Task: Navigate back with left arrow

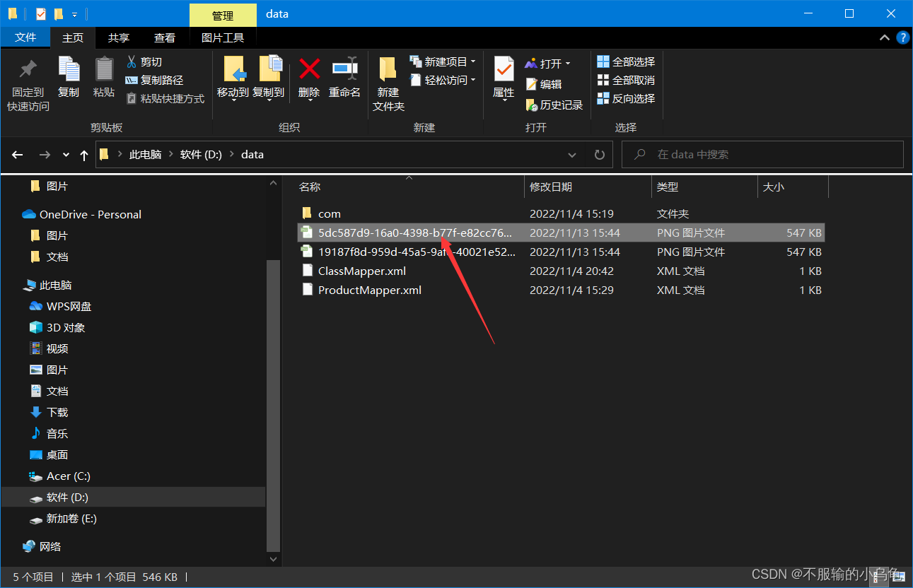Action: click(x=18, y=155)
